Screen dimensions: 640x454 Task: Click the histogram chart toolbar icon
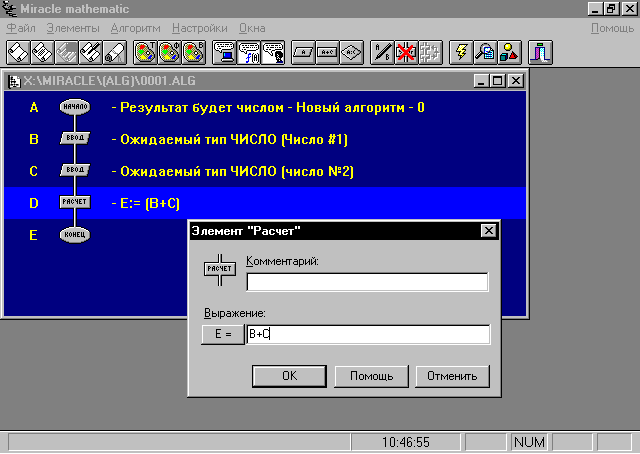542,50
